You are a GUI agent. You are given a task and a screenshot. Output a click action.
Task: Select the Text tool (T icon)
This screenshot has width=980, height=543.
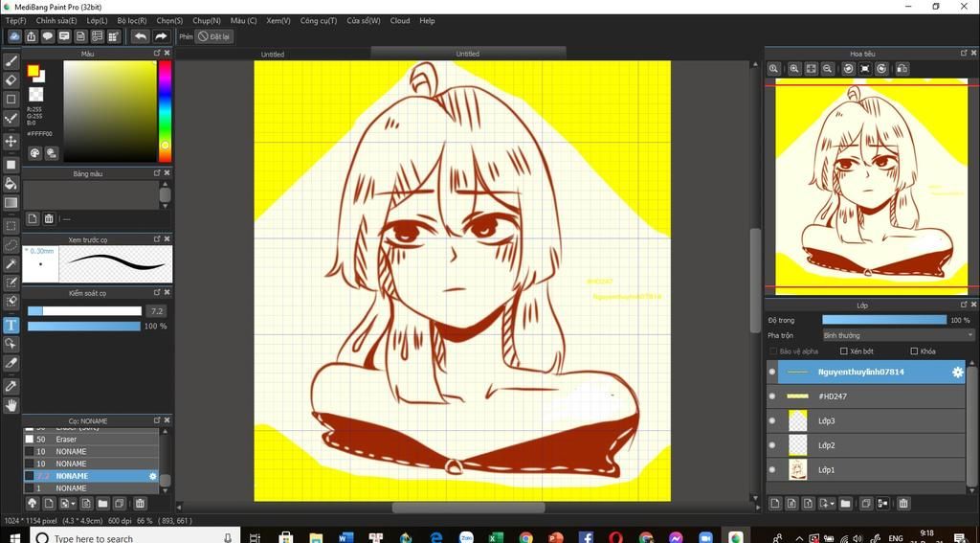pos(11,325)
